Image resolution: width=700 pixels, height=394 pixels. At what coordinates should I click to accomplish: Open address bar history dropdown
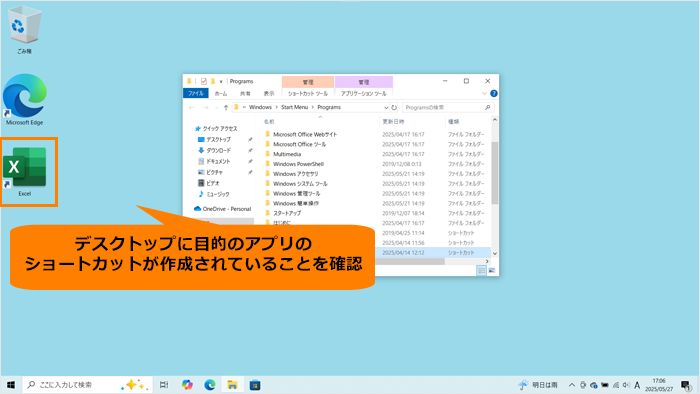pos(386,108)
